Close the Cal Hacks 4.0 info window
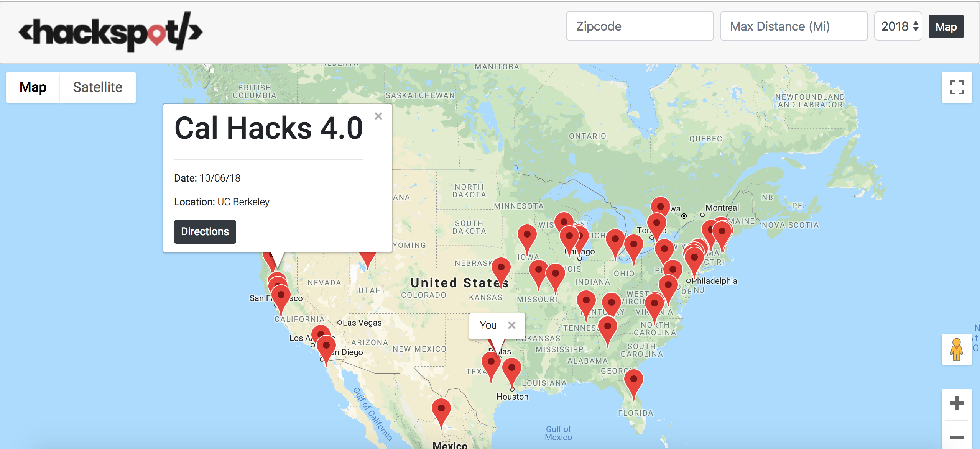Image resolution: width=980 pixels, height=449 pixels. click(378, 116)
